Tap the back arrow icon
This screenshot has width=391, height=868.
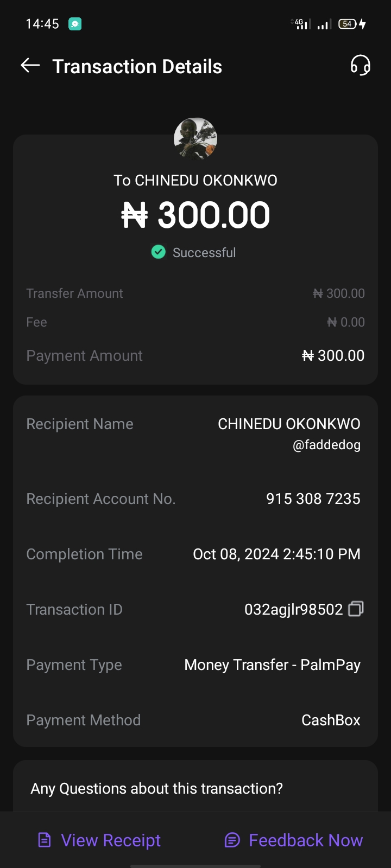point(30,66)
